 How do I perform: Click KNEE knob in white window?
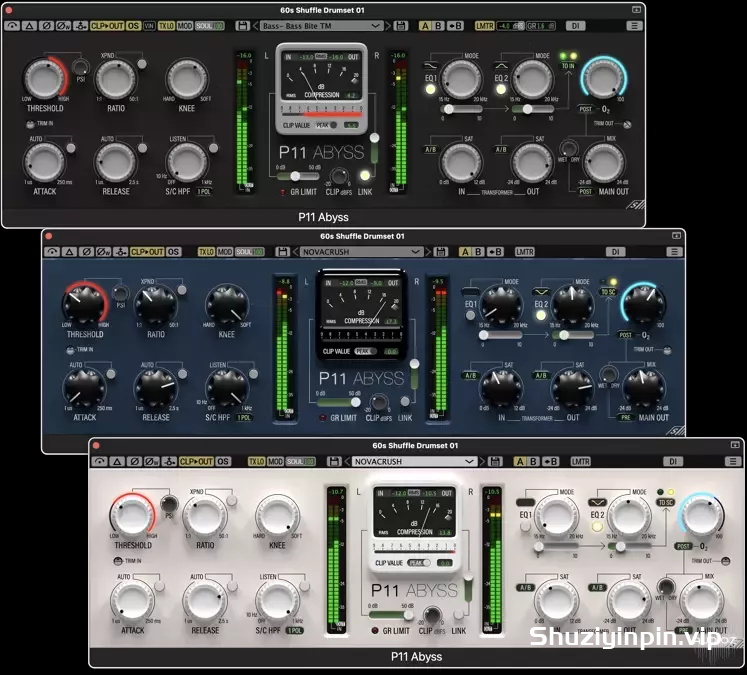(277, 516)
